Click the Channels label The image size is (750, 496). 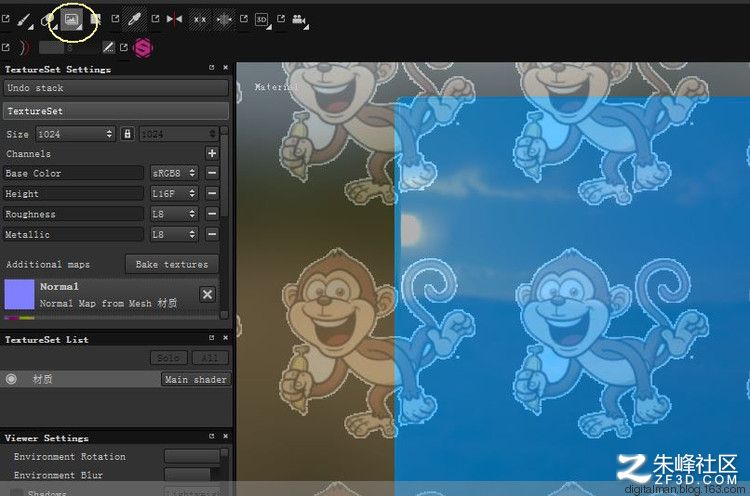point(29,154)
